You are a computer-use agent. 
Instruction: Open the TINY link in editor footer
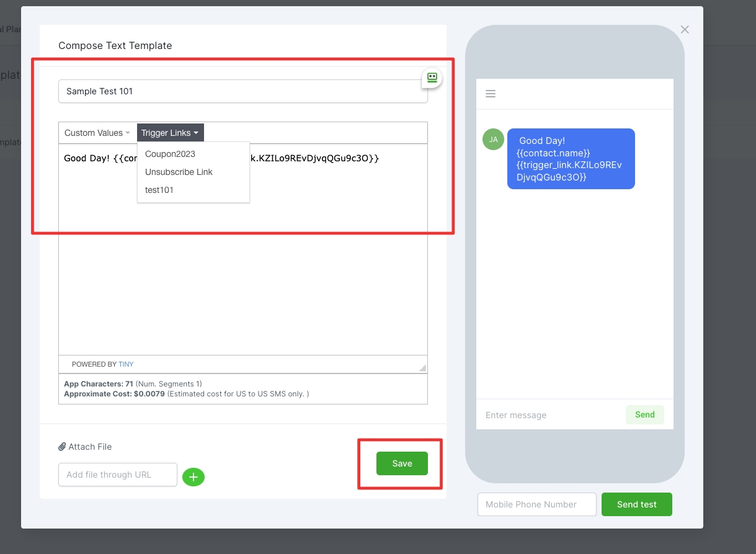click(x=126, y=364)
